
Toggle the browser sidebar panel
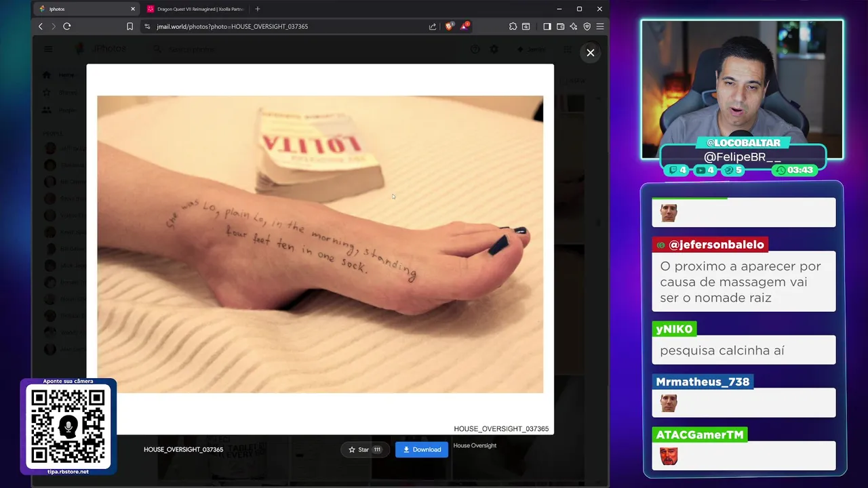(x=547, y=26)
